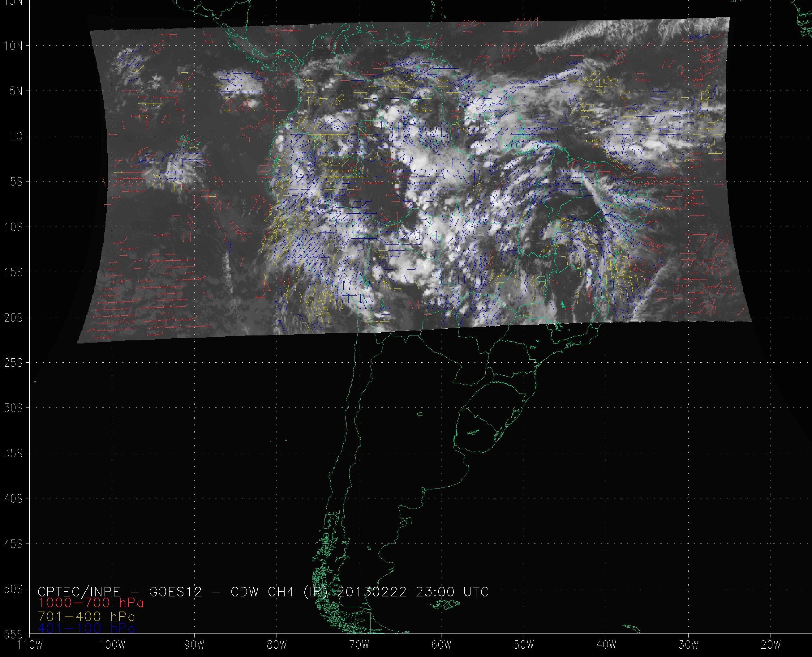Click the 5N latitude axis label
The height and width of the screenshot is (657, 812).
[16, 91]
